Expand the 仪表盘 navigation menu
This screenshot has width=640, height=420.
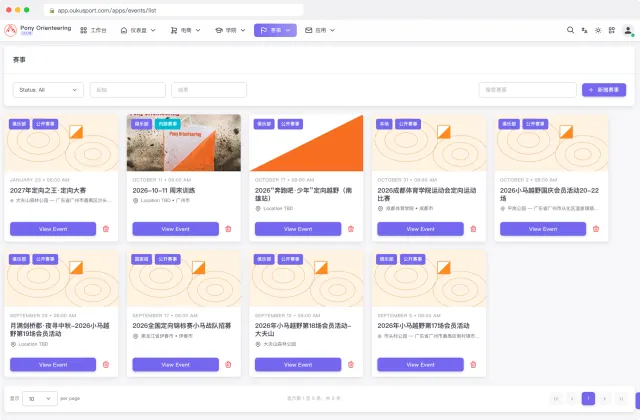pos(138,30)
